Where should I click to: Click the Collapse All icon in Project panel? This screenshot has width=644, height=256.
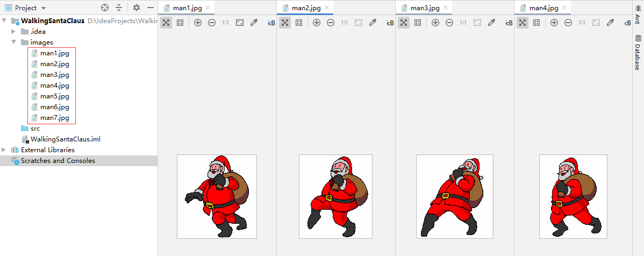[x=119, y=8]
